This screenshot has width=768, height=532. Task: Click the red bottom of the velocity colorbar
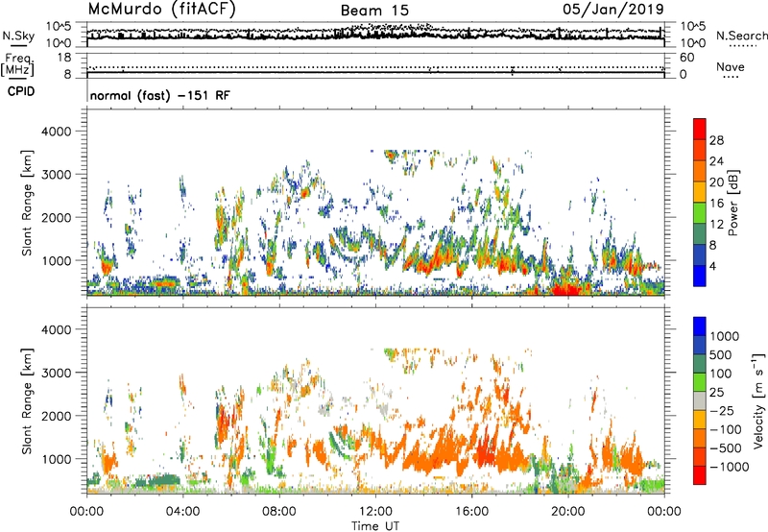tap(700, 475)
